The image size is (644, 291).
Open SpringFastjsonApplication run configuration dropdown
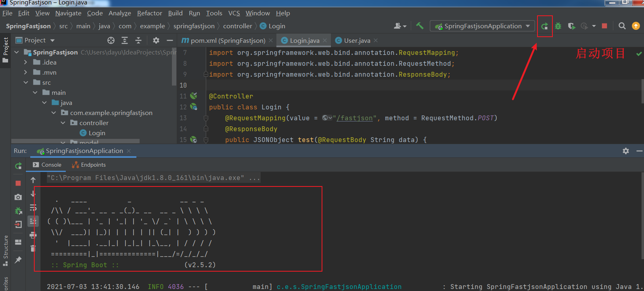pyautogui.click(x=482, y=26)
